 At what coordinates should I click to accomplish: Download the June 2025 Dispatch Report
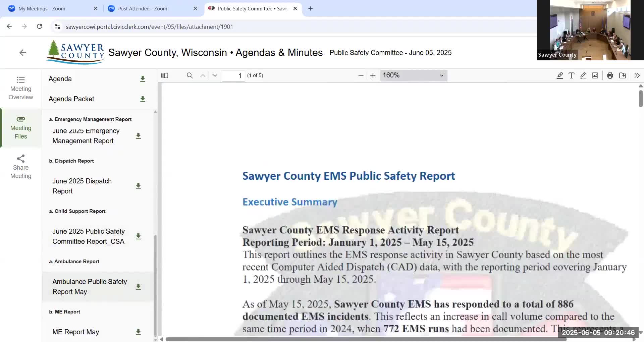[138, 186]
